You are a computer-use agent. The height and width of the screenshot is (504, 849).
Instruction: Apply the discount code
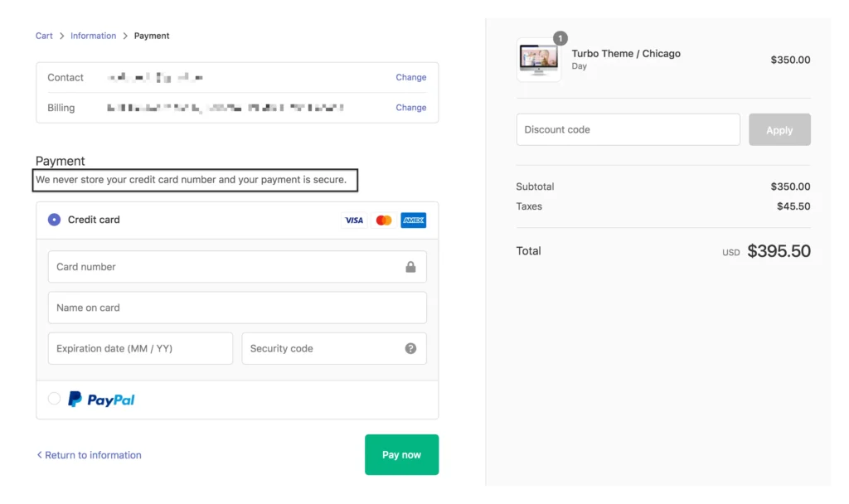coord(779,130)
